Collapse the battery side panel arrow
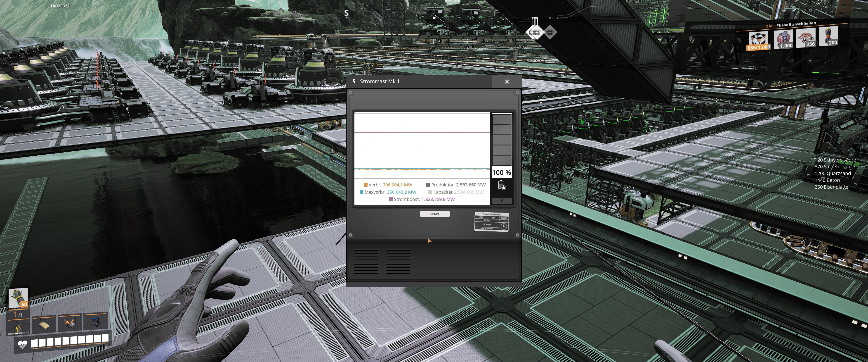The width and height of the screenshot is (868, 362). (501, 201)
